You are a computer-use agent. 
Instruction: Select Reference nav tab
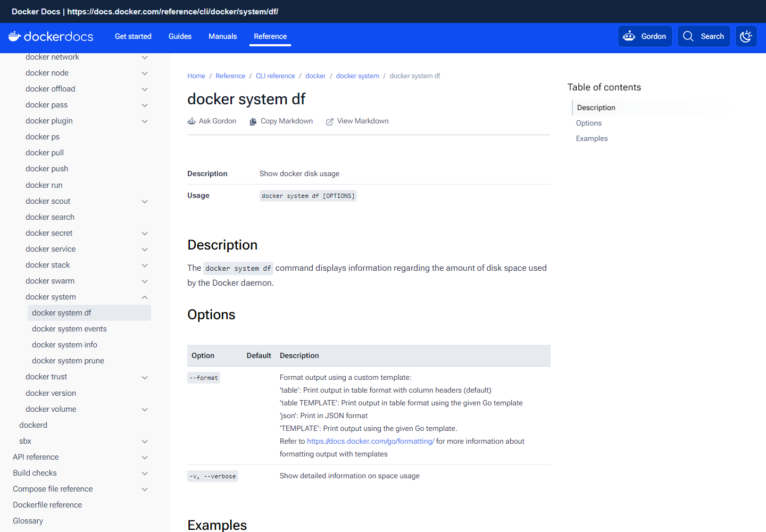[x=270, y=36]
